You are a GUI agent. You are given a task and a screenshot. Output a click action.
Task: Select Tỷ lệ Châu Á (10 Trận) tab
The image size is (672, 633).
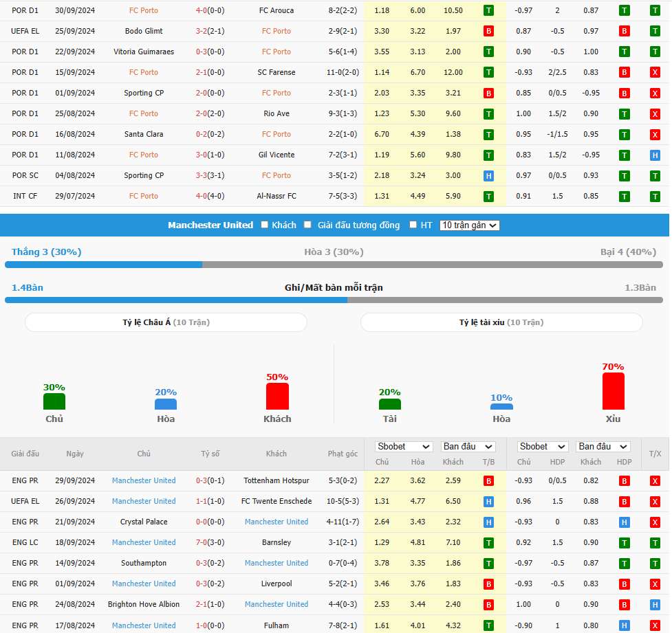point(166,322)
